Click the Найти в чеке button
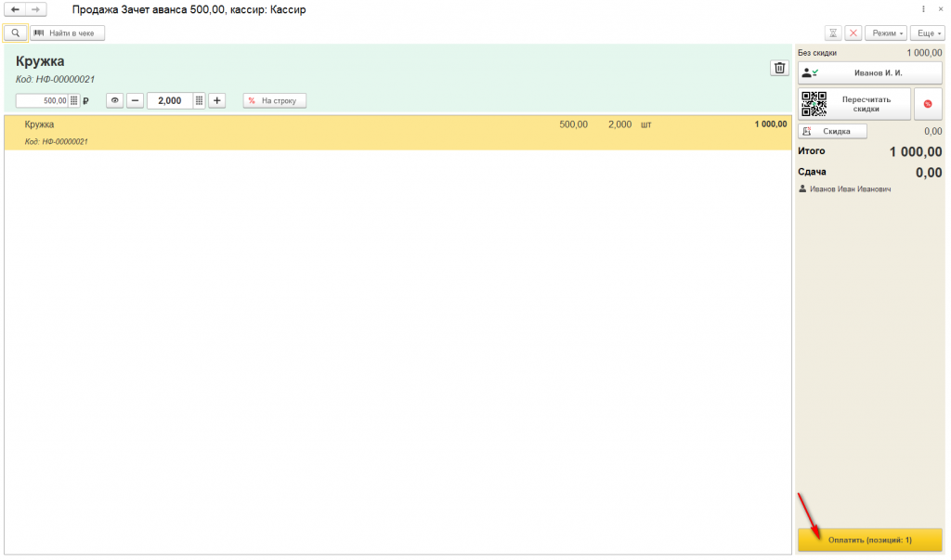This screenshot has height=560, width=951. pos(67,33)
